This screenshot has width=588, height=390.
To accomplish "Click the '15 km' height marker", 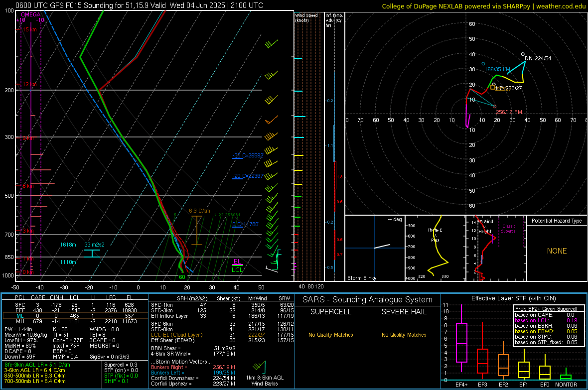I will [x=29, y=29].
